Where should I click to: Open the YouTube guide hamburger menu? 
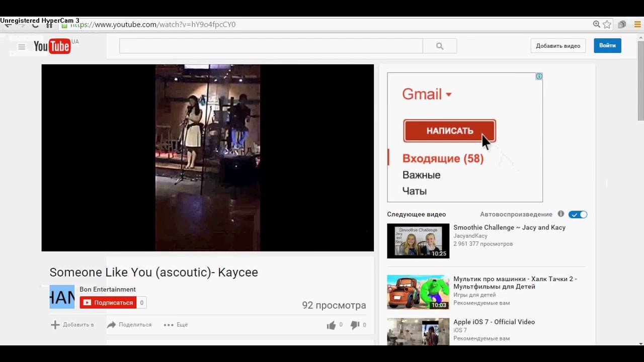coord(22,47)
